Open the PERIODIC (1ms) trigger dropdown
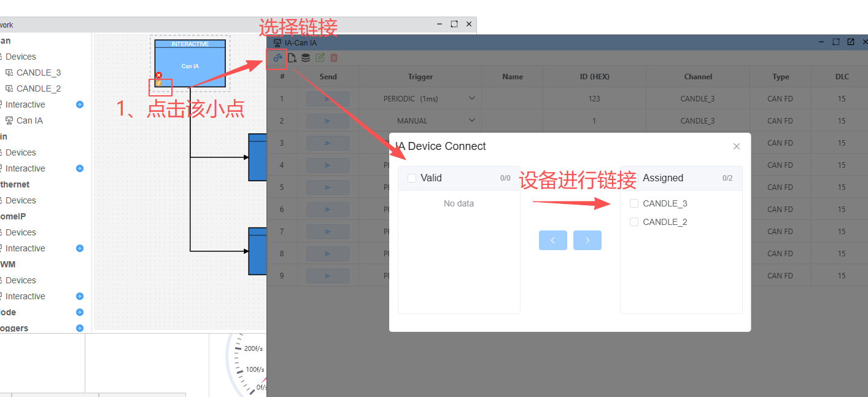Viewport: 868px width, 397px height. tap(471, 98)
